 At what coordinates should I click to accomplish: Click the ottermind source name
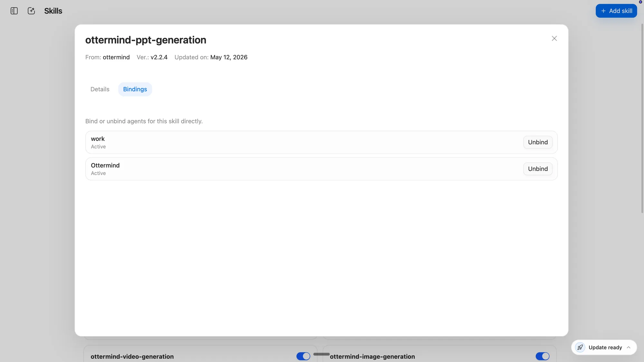pyautogui.click(x=116, y=57)
